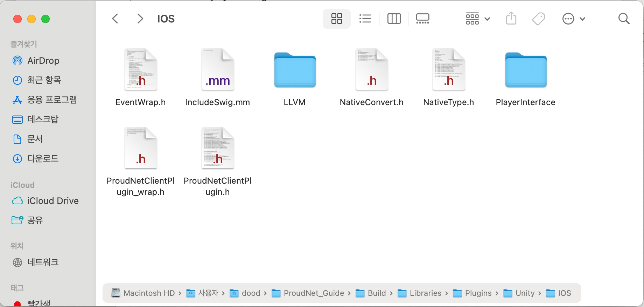Switch to gallery view
This screenshot has height=307, width=644.
click(x=422, y=19)
